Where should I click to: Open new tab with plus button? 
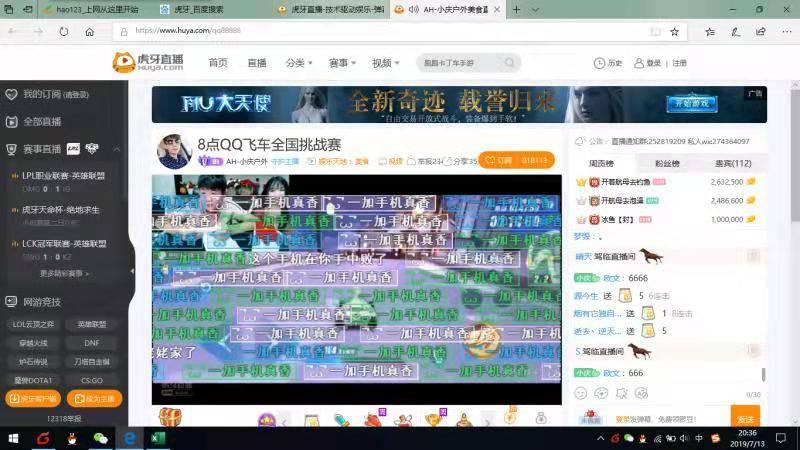[516, 9]
